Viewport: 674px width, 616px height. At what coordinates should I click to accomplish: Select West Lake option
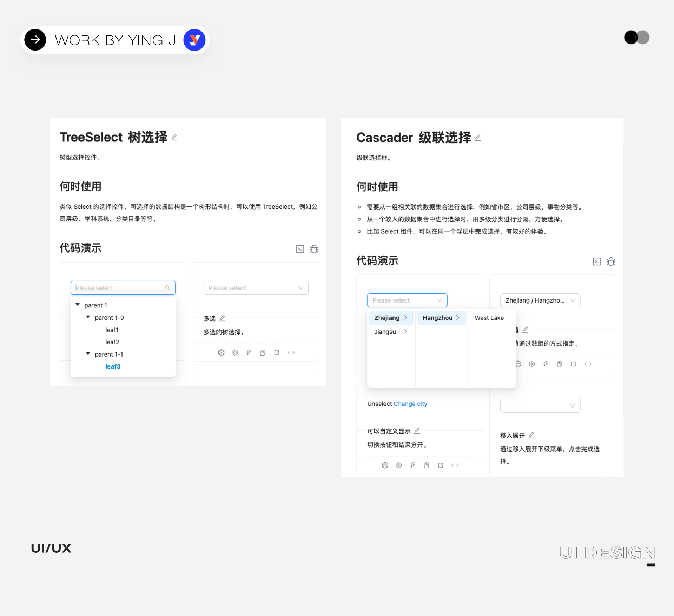[x=489, y=318]
